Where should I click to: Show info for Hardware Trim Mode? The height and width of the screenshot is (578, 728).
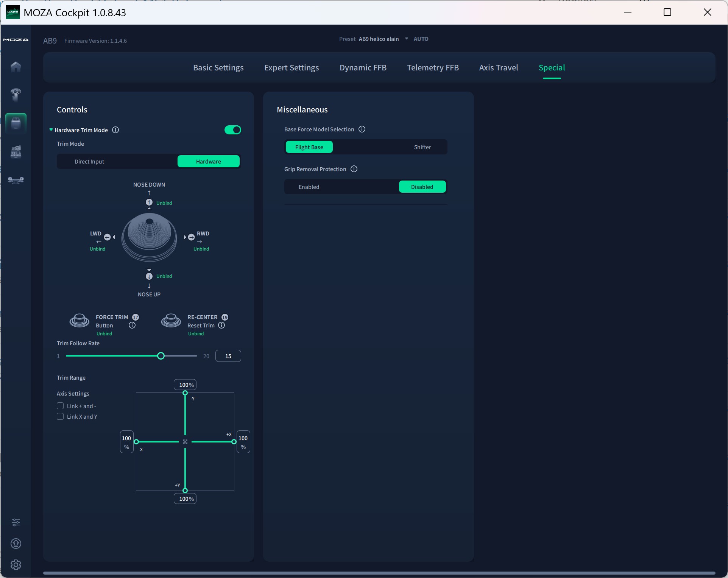116,130
